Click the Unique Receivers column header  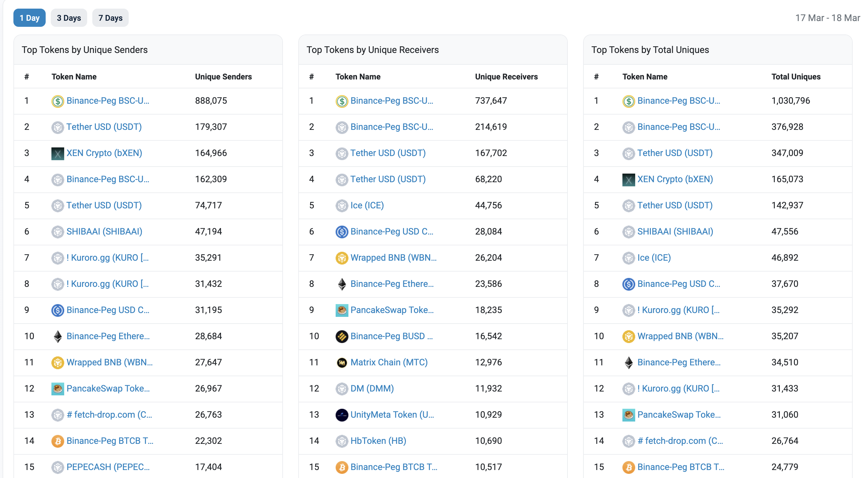pyautogui.click(x=506, y=77)
